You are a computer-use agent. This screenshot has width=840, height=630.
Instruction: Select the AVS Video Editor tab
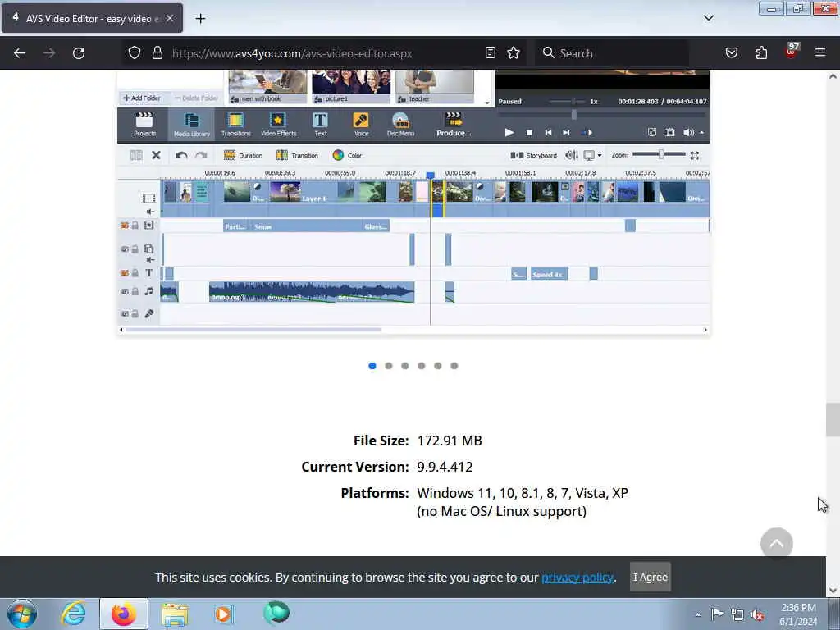[x=92, y=18]
